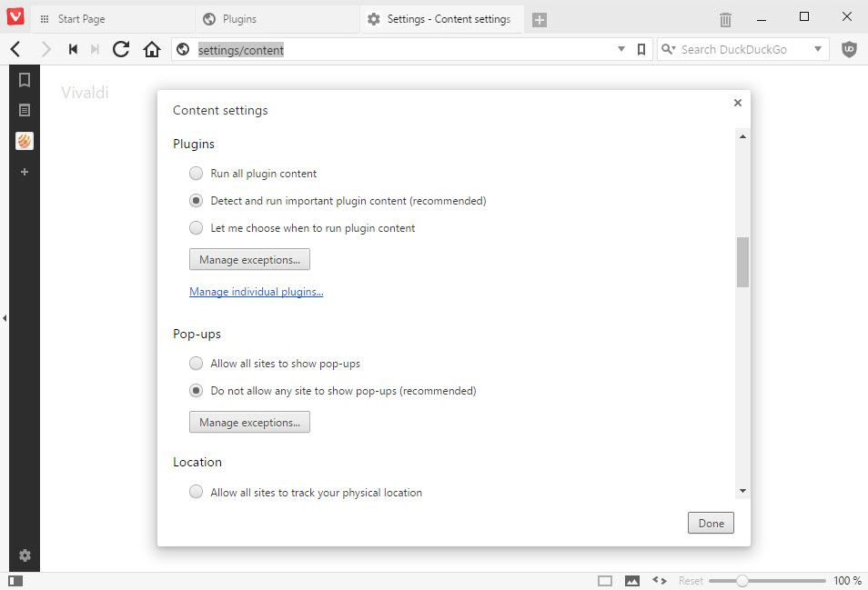Viewport: 868px width, 590px height.
Task: Add a new web panel
Action: (25, 172)
